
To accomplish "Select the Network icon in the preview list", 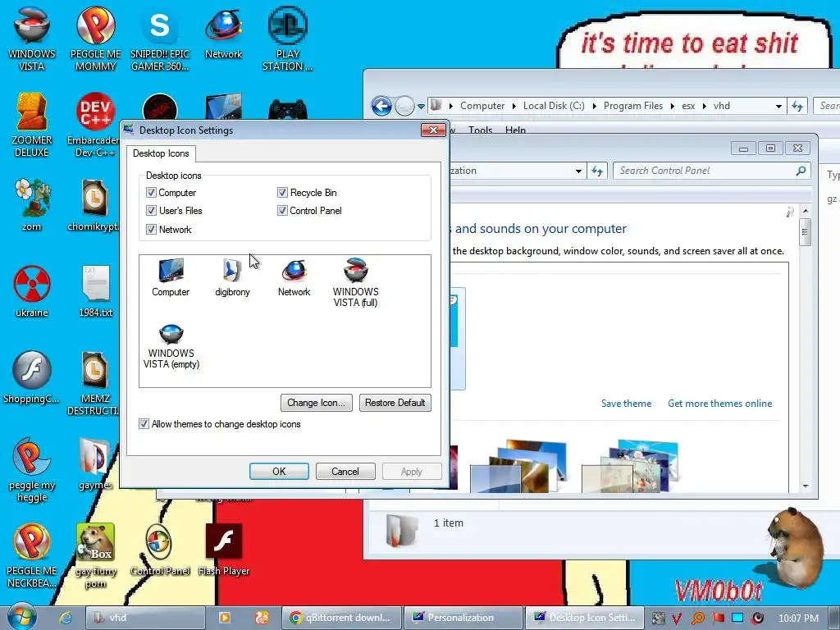I will pos(294,277).
